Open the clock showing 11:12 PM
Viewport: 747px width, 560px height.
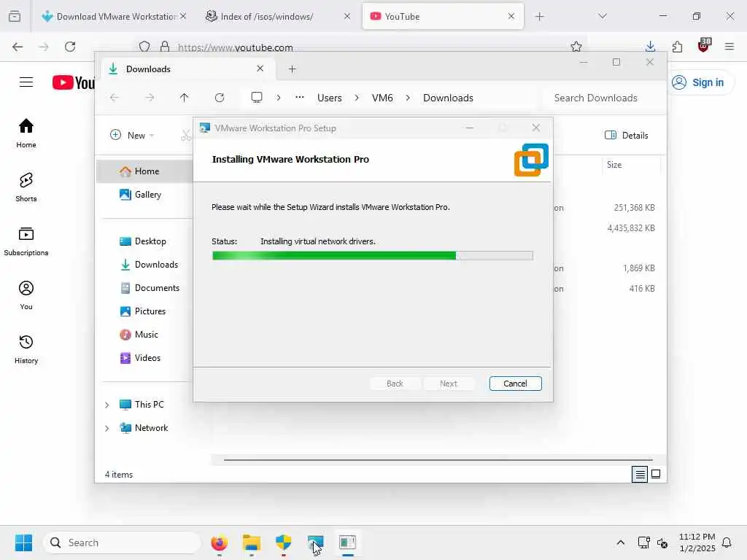pos(697,542)
